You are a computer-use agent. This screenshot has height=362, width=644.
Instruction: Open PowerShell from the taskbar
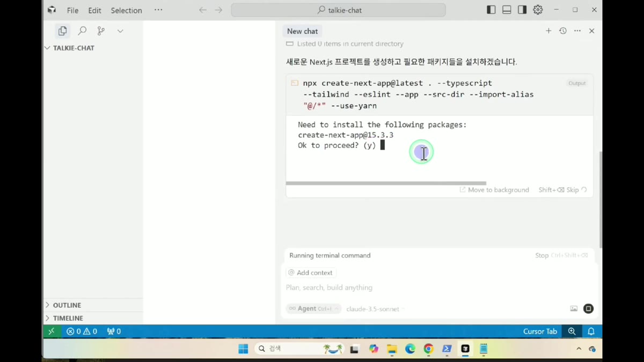pyautogui.click(x=447, y=349)
